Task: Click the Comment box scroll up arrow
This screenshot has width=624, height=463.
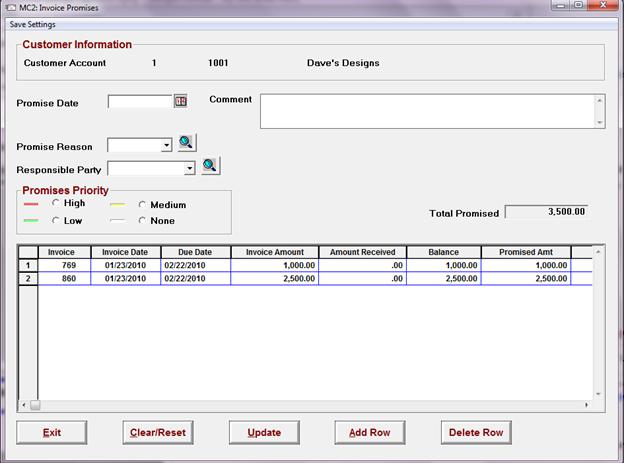Action: coord(599,100)
